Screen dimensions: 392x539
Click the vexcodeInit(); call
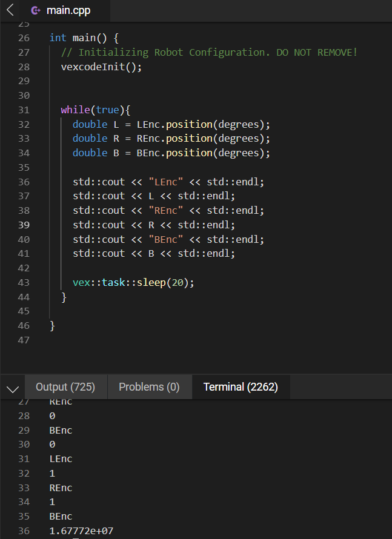(101, 67)
